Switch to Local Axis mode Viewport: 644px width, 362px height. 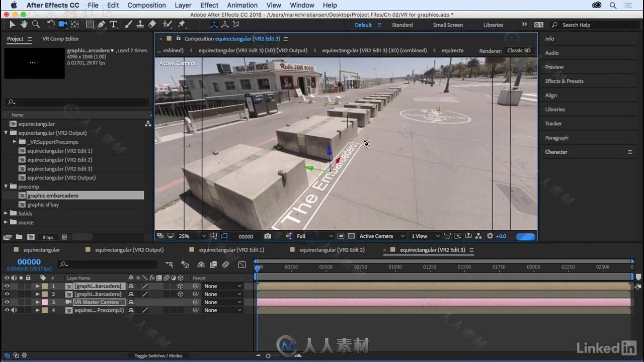[214, 24]
